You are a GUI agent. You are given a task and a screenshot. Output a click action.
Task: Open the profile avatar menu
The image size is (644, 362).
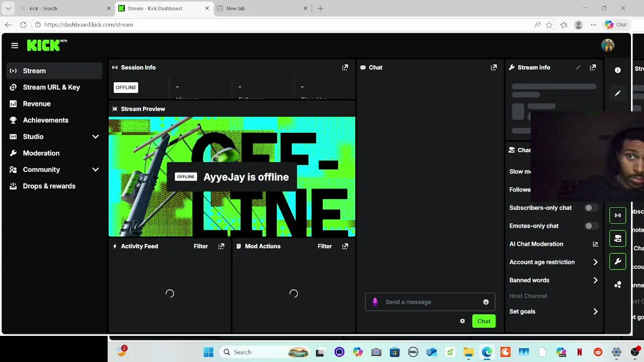click(x=608, y=45)
